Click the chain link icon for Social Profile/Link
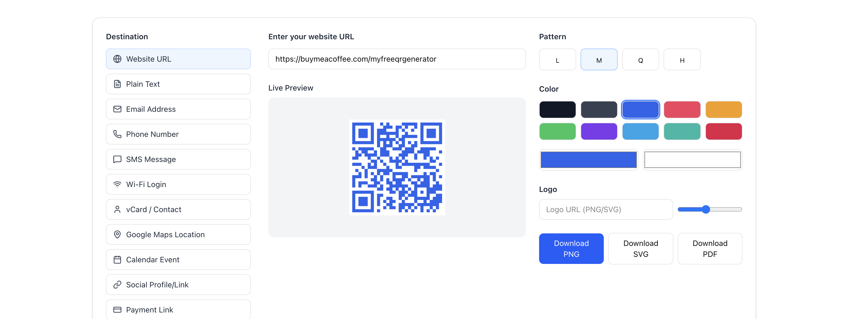 click(117, 284)
